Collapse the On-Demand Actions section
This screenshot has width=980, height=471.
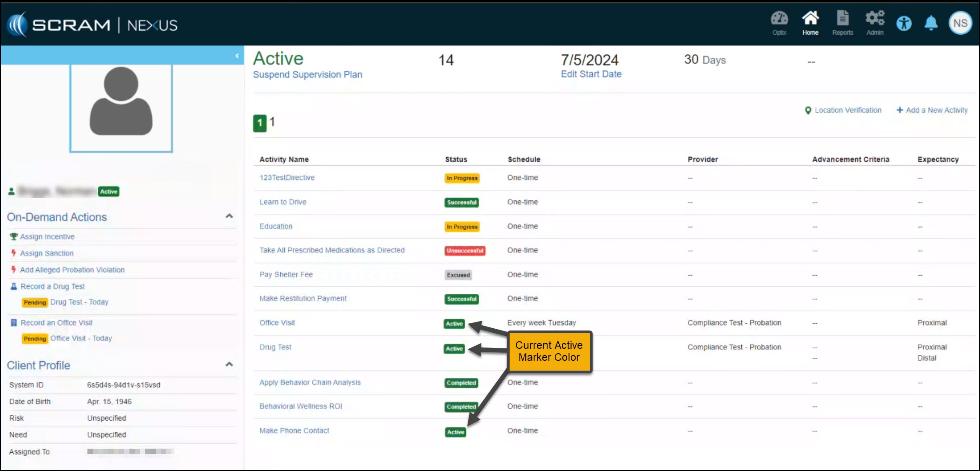(x=229, y=216)
